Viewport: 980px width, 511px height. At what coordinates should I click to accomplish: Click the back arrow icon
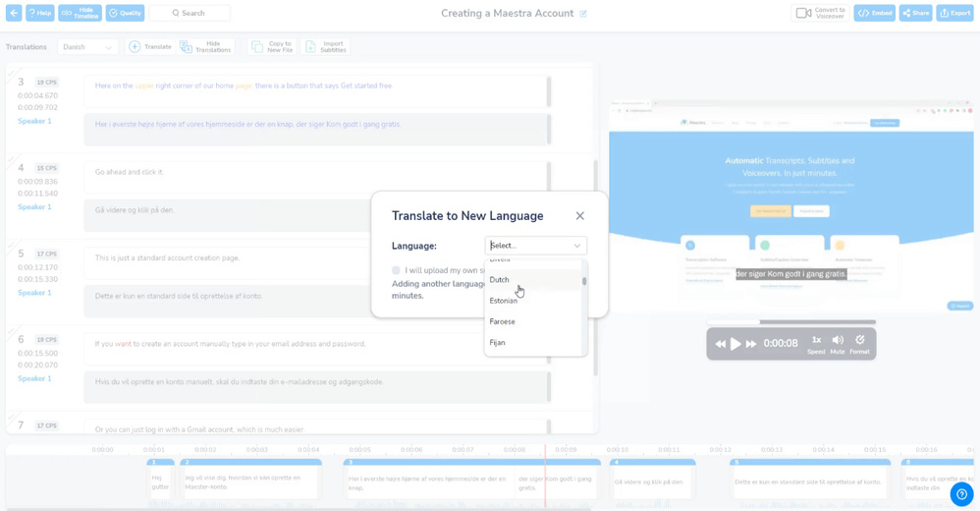point(14,13)
